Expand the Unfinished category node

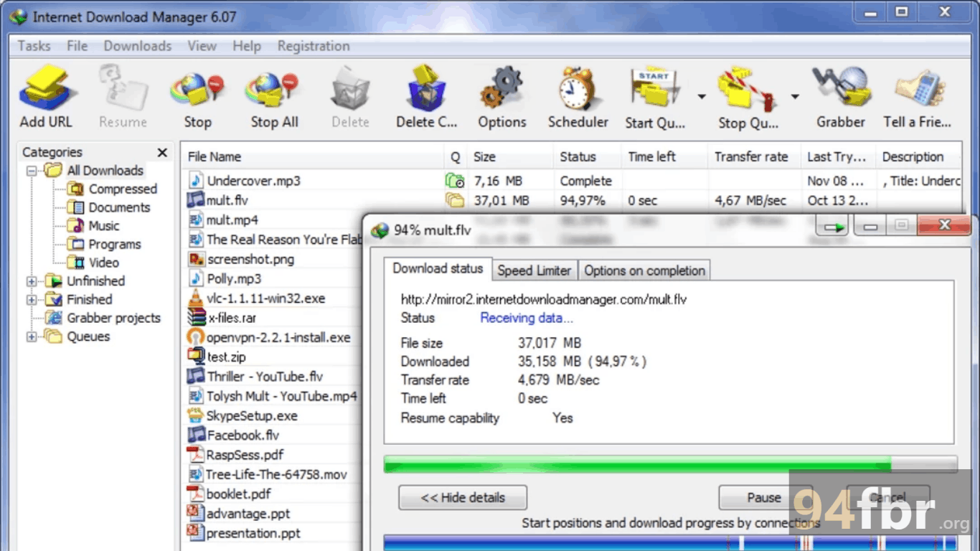click(x=32, y=281)
